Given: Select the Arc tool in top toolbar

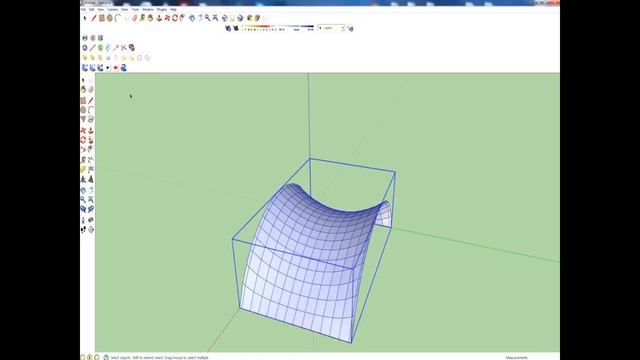Looking at the screenshot, I should tap(118, 18).
